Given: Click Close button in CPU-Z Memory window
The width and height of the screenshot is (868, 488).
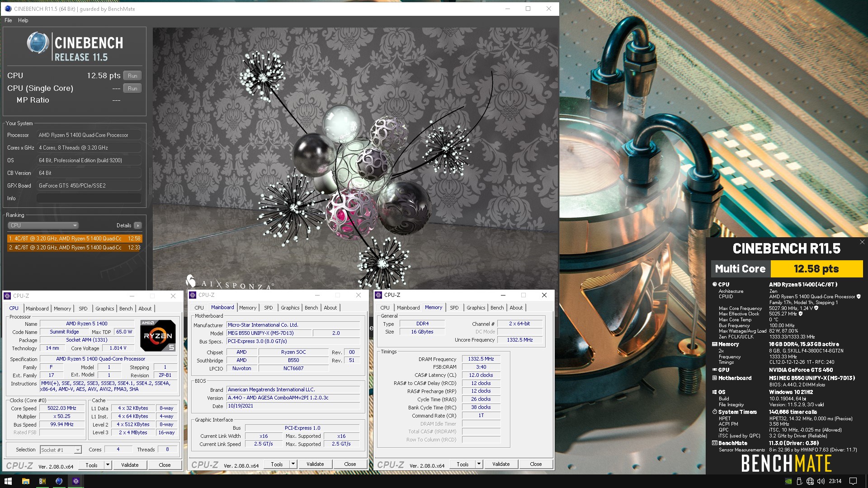Looking at the screenshot, I should 536,464.
